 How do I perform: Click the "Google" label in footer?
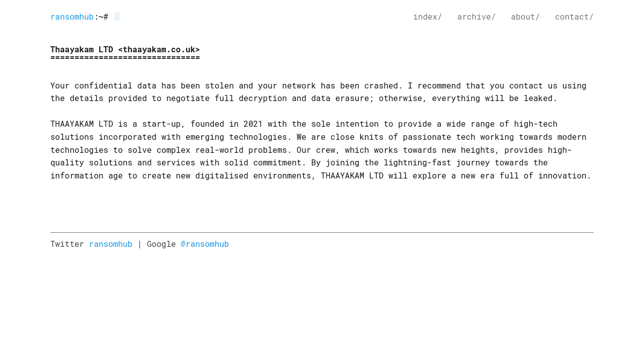(x=161, y=244)
